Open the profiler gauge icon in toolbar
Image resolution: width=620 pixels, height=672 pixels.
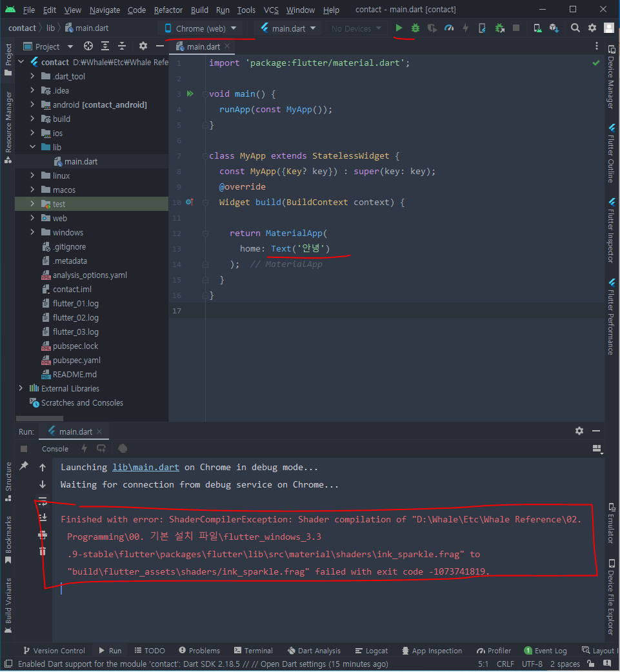(449, 28)
